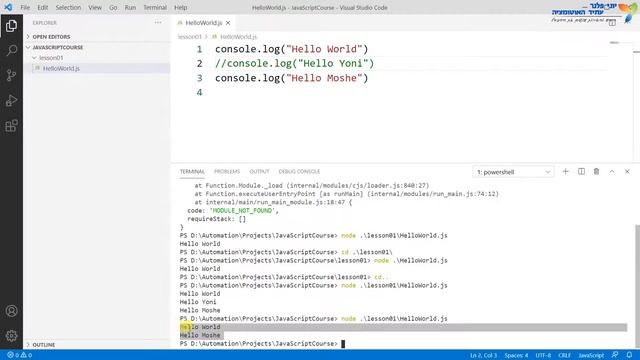
Task: Click lesson01 in the breadcrumb
Action: (189, 37)
